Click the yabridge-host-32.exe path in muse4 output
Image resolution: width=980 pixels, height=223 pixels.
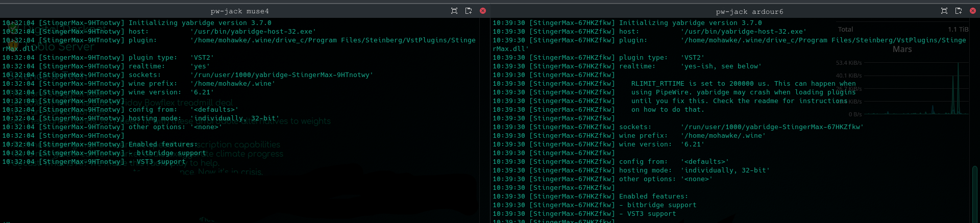click(x=253, y=32)
